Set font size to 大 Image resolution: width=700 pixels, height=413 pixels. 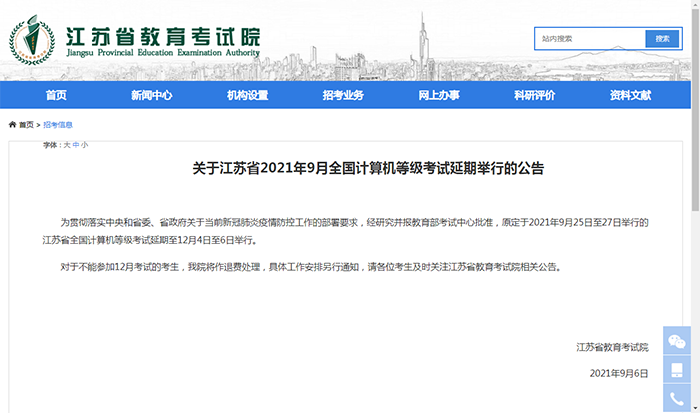pos(67,145)
